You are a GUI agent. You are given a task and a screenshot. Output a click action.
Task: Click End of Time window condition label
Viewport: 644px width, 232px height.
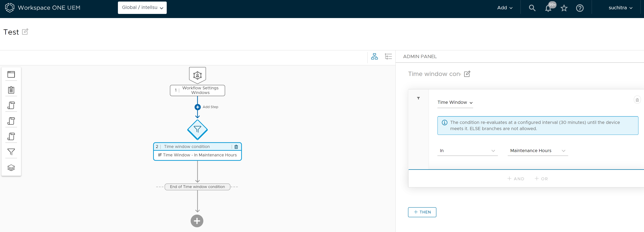(x=197, y=187)
